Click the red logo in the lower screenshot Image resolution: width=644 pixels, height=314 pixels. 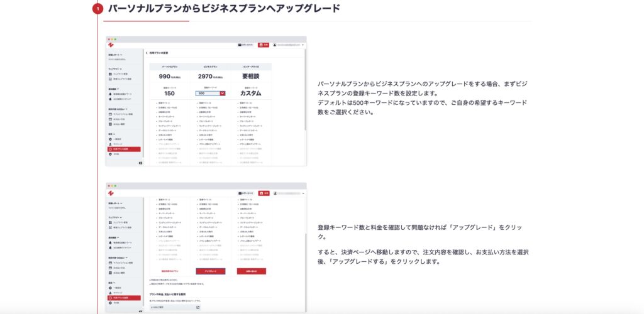click(x=111, y=193)
